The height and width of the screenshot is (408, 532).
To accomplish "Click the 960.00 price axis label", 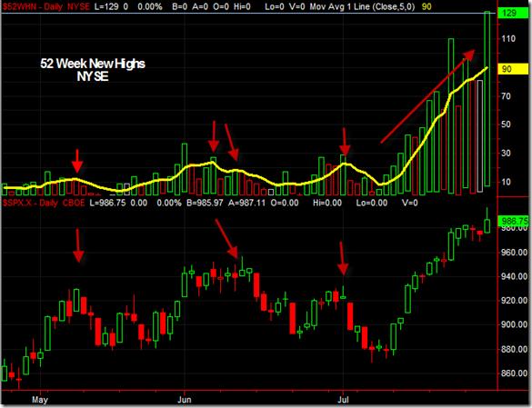I will coord(515,253).
